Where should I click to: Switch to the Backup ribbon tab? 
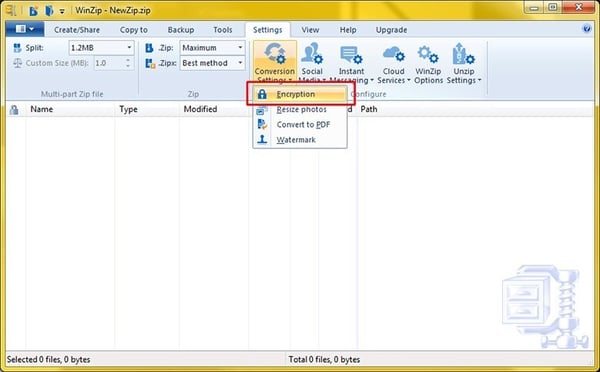tap(181, 30)
